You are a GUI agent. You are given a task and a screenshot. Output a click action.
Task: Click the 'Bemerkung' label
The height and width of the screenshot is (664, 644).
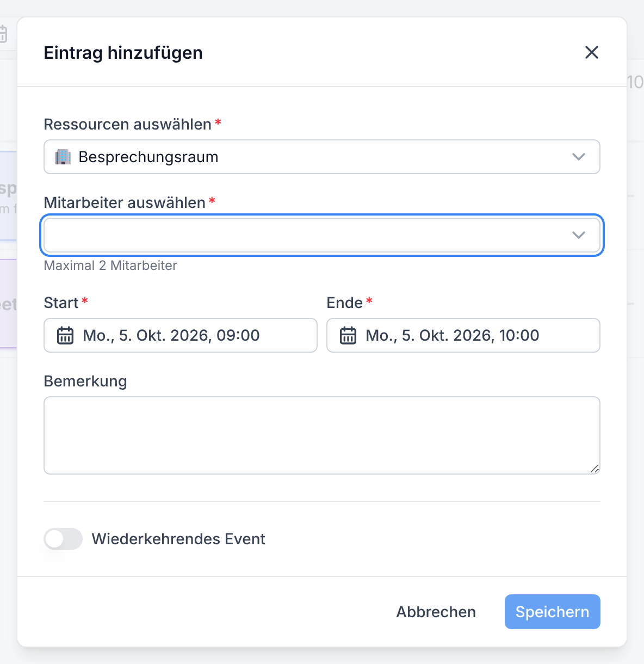click(x=85, y=382)
